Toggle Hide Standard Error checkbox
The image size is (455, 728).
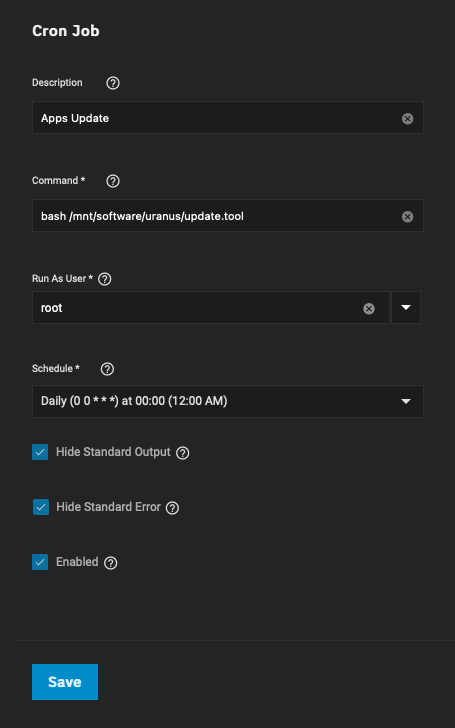(41, 507)
